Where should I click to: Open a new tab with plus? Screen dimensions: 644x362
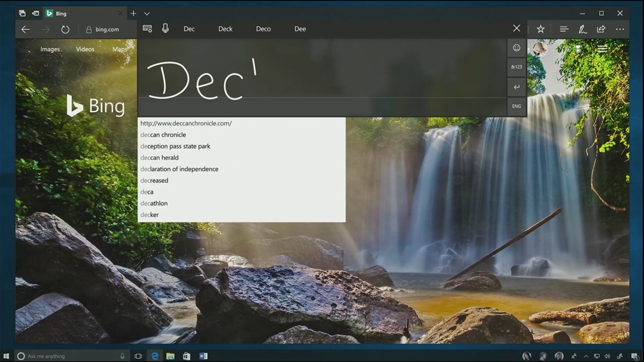133,13
